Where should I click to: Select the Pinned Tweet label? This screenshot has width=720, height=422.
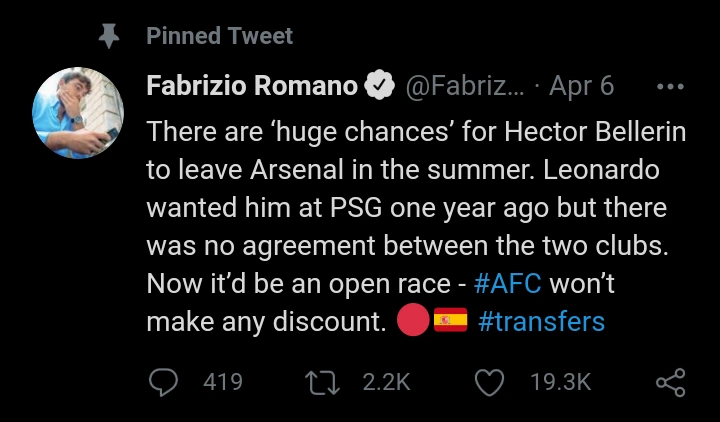click(x=220, y=36)
